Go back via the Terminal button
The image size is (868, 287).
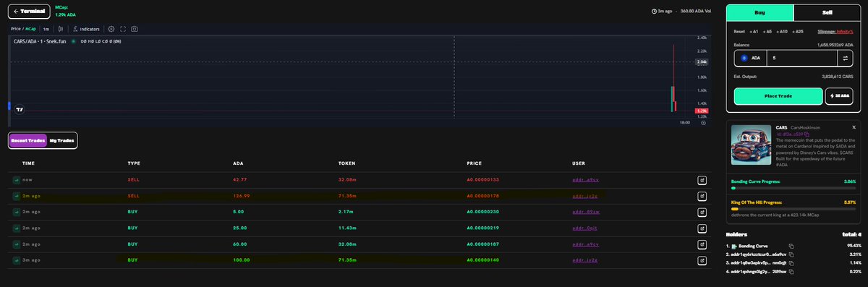[x=29, y=11]
